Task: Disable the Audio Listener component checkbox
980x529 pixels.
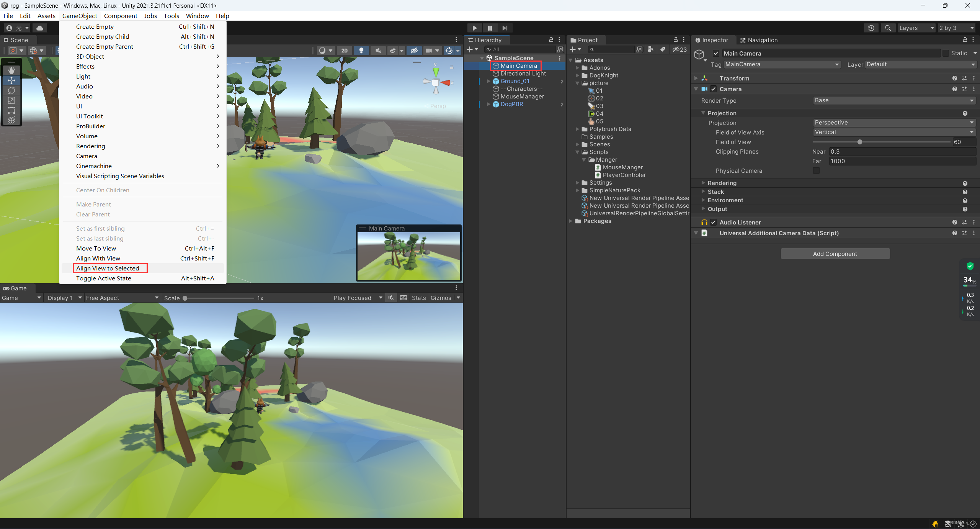Action: (713, 222)
